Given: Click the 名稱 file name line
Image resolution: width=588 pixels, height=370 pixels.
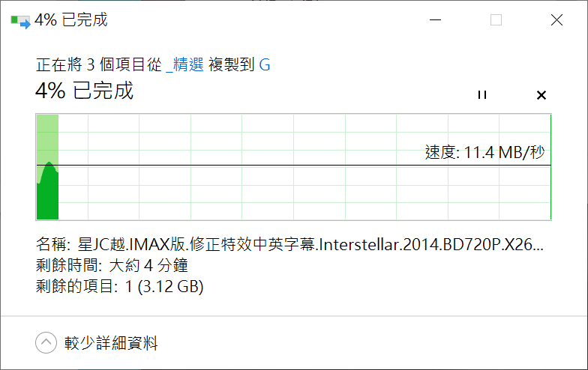Looking at the screenshot, I should 290,245.
